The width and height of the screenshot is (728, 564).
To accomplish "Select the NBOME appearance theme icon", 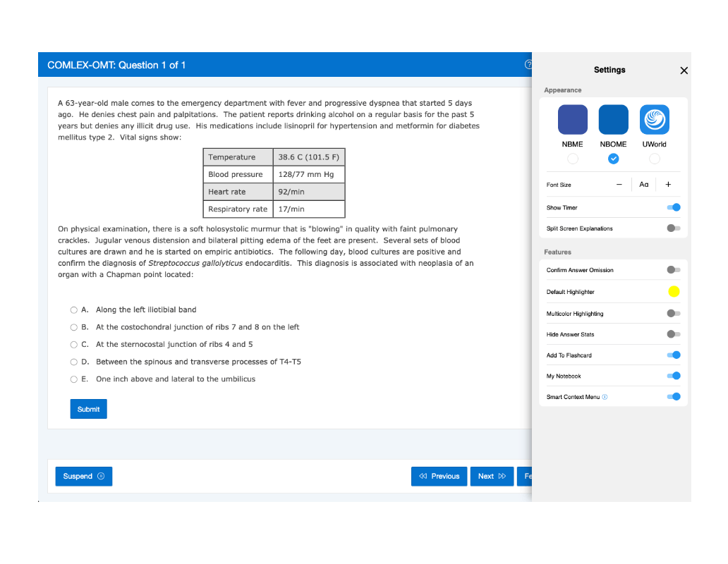I will click(613, 120).
